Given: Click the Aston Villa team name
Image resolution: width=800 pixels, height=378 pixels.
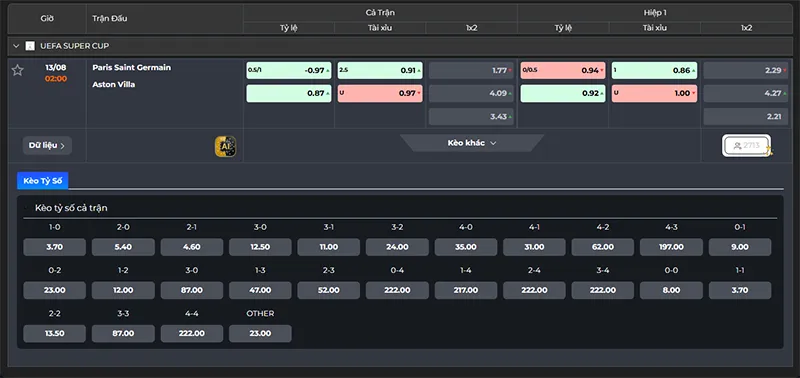Looking at the screenshot, I should coord(114,85).
